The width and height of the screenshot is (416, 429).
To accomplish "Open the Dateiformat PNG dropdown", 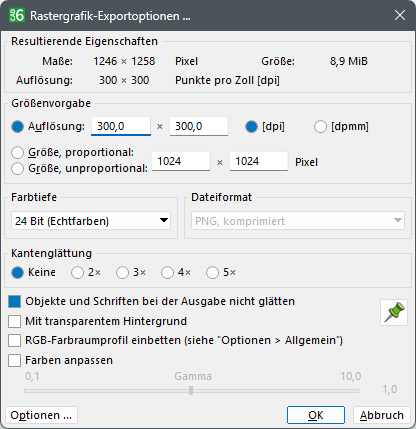I will [x=298, y=220].
